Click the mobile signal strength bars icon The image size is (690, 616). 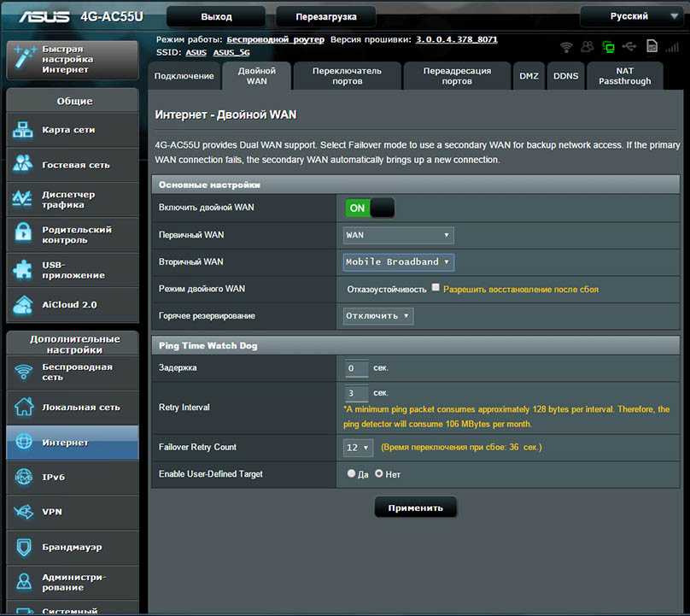pyautogui.click(x=672, y=47)
